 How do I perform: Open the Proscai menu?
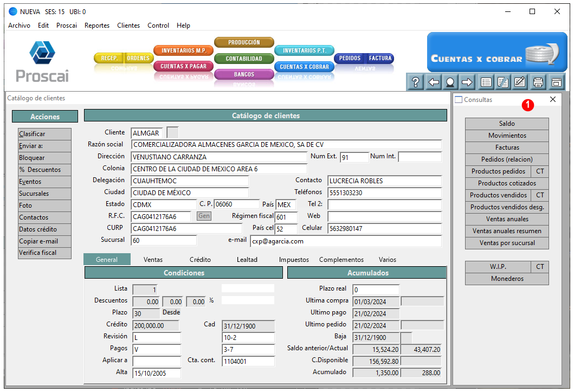(67, 25)
